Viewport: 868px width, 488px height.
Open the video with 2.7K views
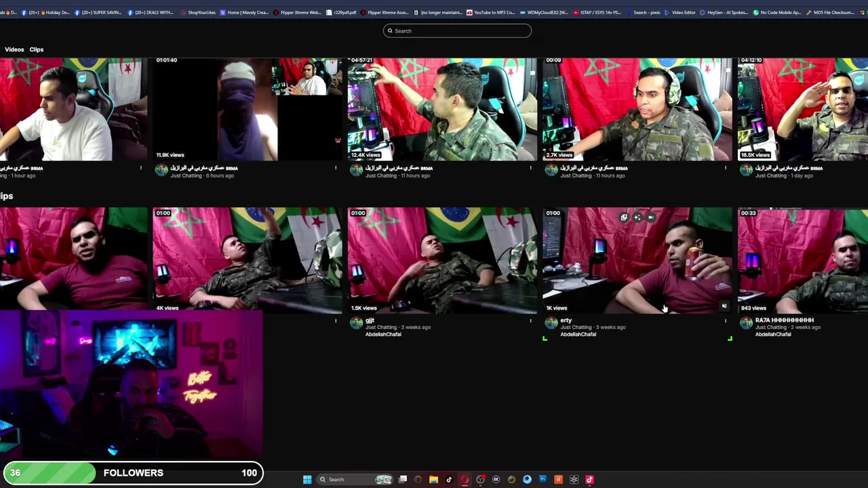(x=637, y=108)
